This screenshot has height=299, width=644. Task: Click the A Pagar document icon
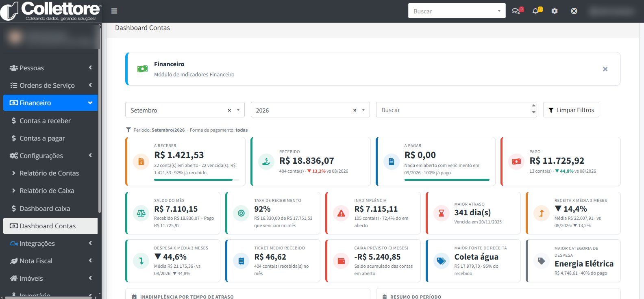(391, 162)
